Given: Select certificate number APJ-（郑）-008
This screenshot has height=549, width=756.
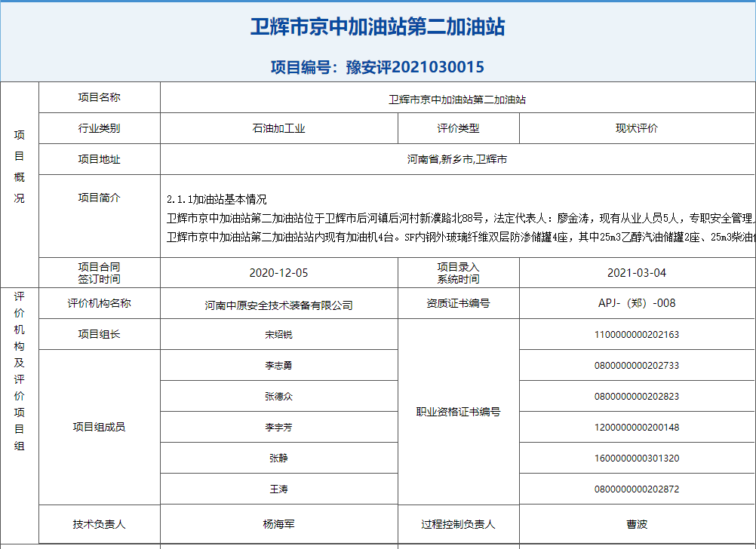Looking at the screenshot, I should 637,303.
